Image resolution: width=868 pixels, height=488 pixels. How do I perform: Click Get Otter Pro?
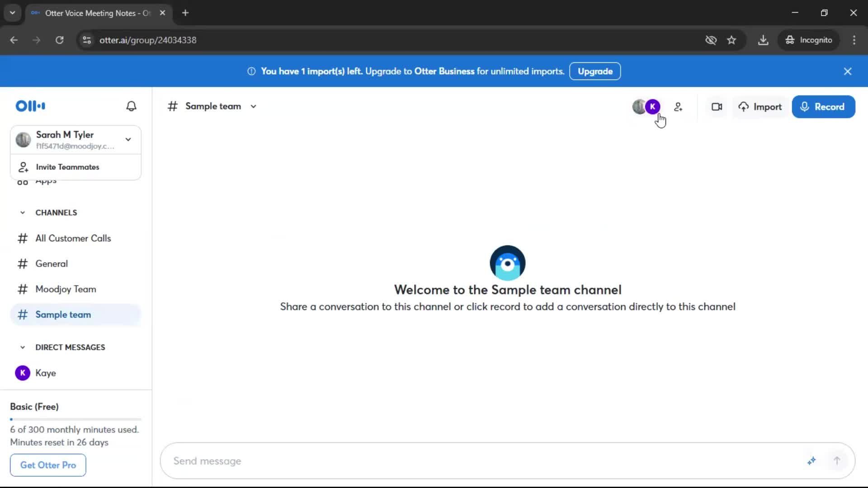point(48,465)
